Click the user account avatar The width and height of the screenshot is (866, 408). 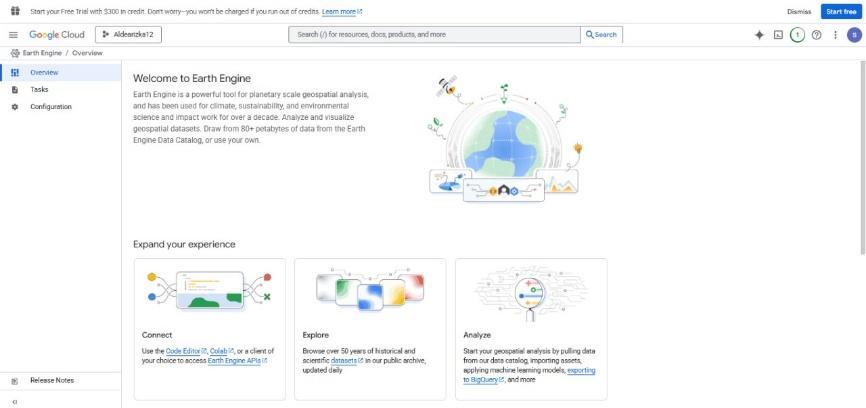[x=854, y=35]
